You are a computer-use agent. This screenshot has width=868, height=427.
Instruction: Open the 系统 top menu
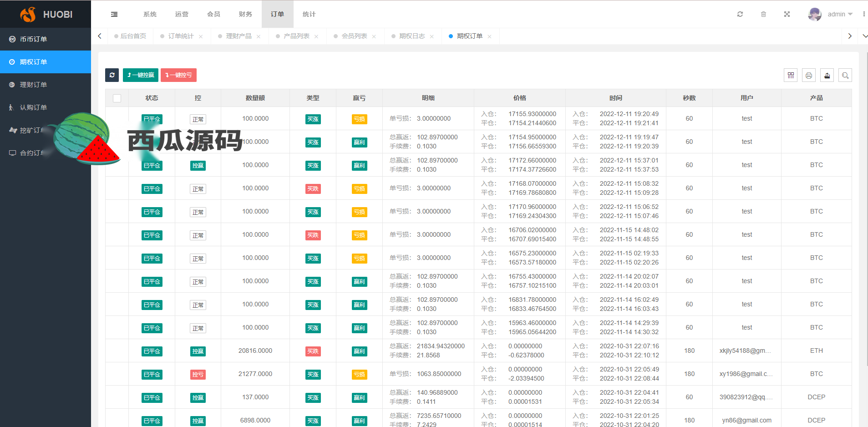pyautogui.click(x=150, y=14)
